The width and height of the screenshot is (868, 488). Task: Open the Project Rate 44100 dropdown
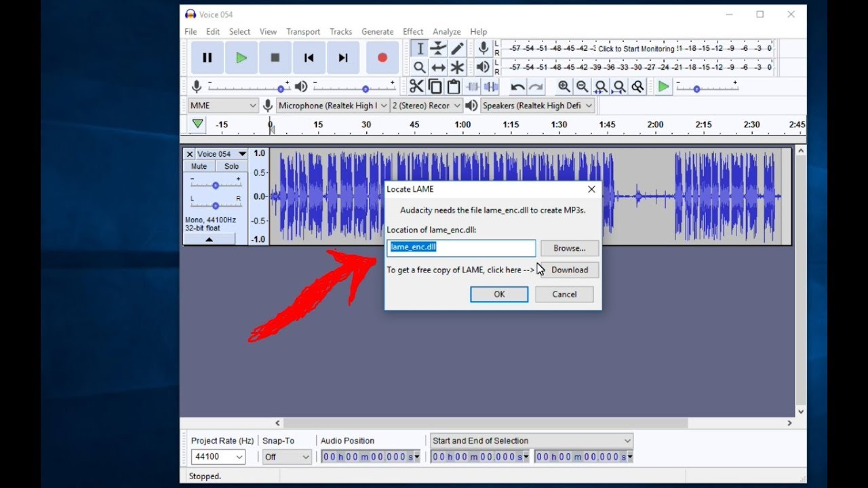tap(218, 457)
